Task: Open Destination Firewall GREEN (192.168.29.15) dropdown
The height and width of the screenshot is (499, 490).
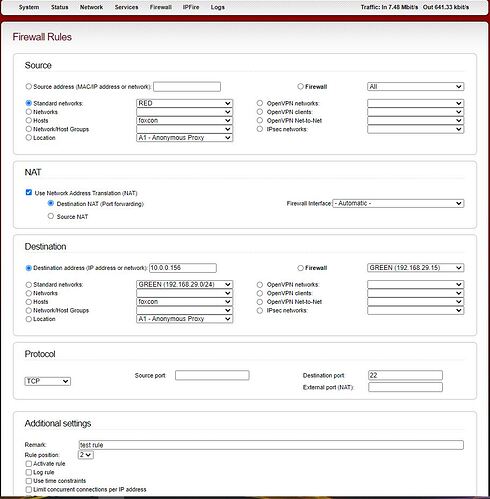Action: 415,268
